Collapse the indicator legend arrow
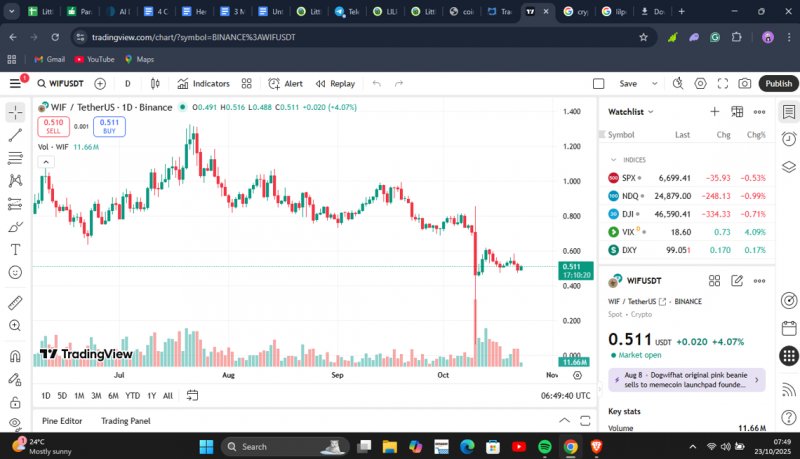 click(46, 162)
